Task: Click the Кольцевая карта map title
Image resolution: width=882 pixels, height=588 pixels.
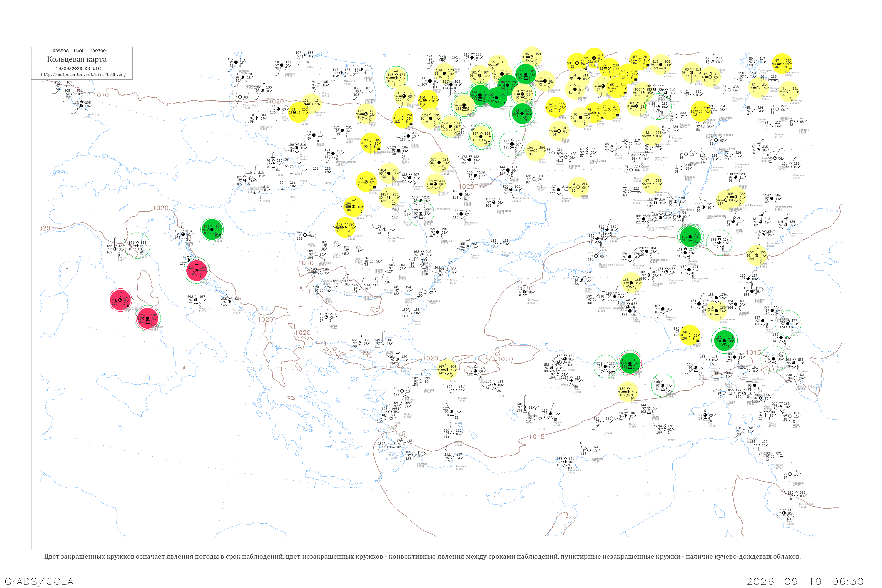Action: [x=77, y=59]
